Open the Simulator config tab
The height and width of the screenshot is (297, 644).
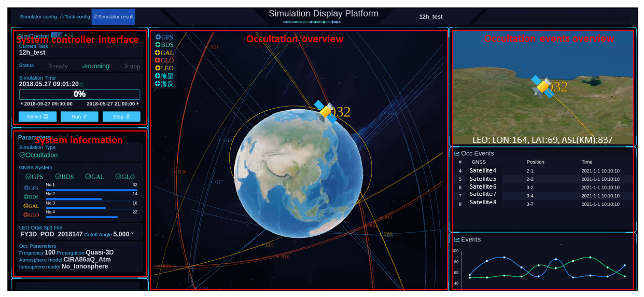point(38,17)
